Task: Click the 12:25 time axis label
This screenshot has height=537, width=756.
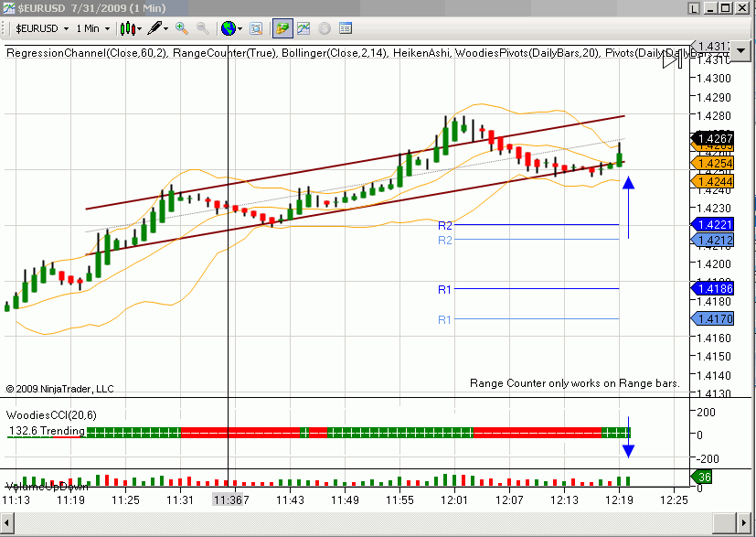Action: click(x=674, y=499)
